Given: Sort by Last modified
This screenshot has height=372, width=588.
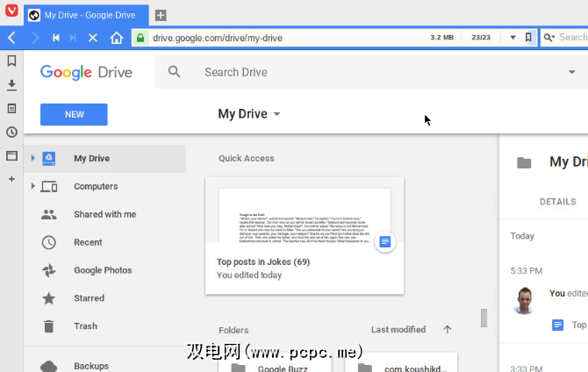Looking at the screenshot, I should (x=398, y=330).
